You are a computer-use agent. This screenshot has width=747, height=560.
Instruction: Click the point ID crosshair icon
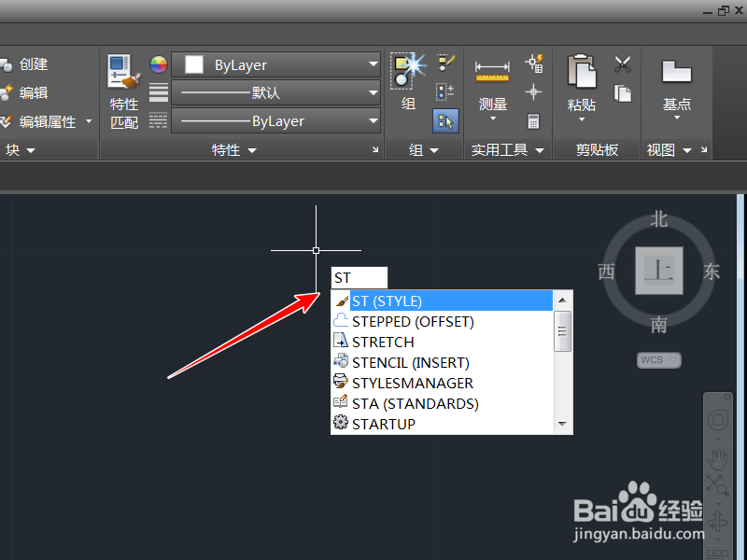click(533, 91)
